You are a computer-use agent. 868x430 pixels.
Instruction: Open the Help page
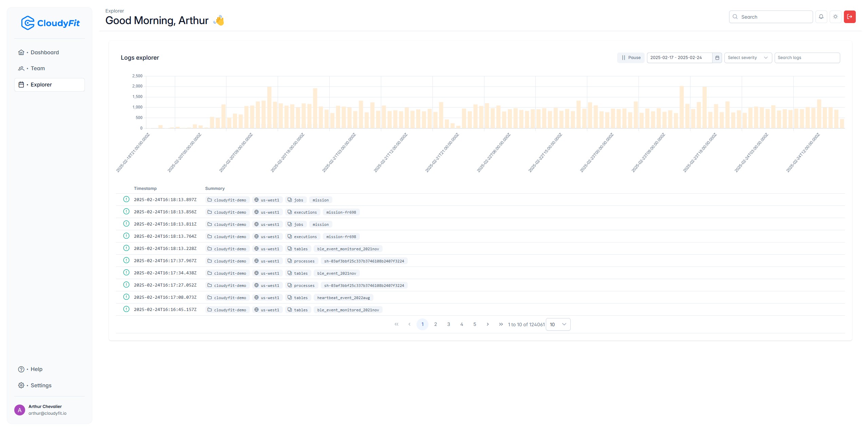click(36, 369)
